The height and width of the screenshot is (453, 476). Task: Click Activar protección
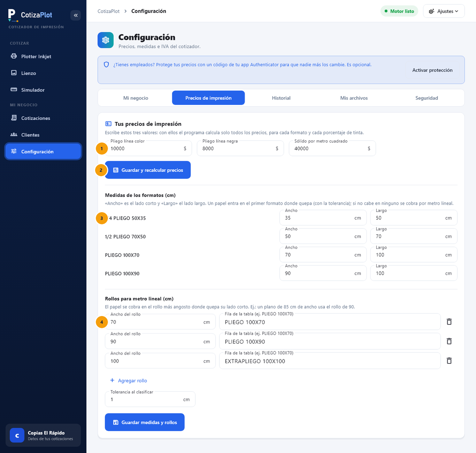[432, 70]
